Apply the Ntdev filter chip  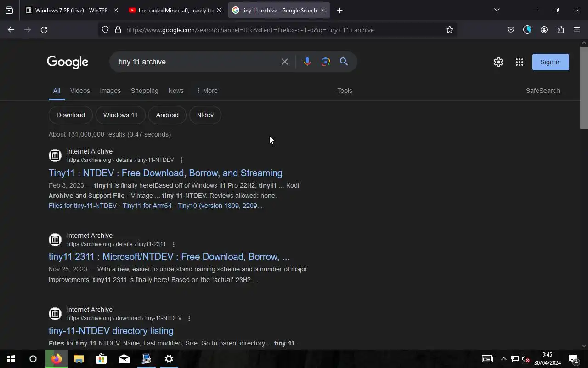click(x=205, y=115)
